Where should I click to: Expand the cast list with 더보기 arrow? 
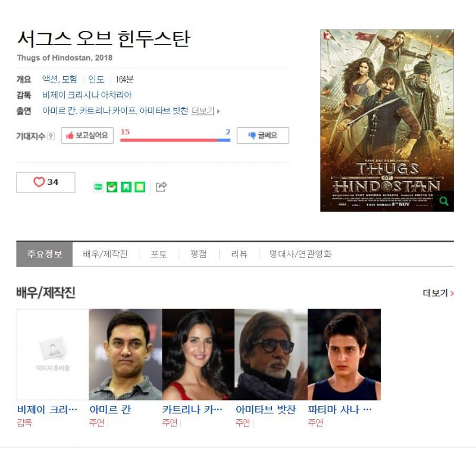[x=205, y=111]
